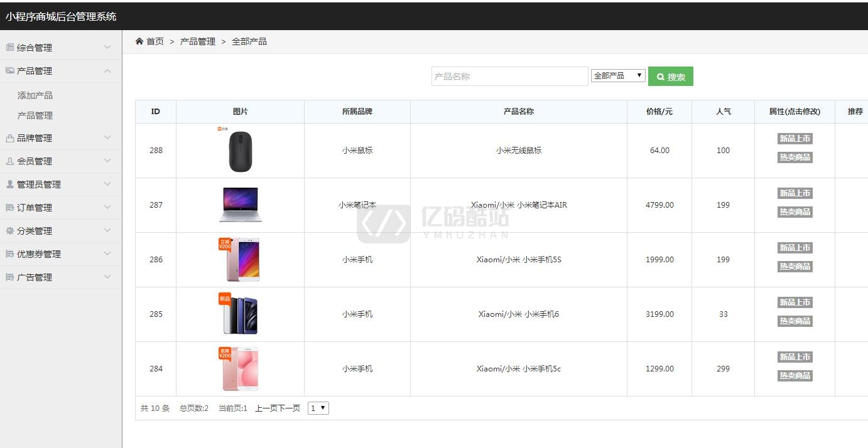Click the 分类管理 gear icon
868x448 pixels.
tap(10, 230)
